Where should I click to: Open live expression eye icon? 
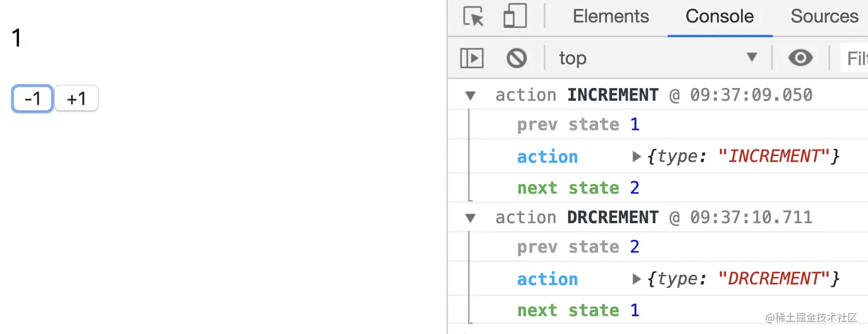[x=800, y=57]
